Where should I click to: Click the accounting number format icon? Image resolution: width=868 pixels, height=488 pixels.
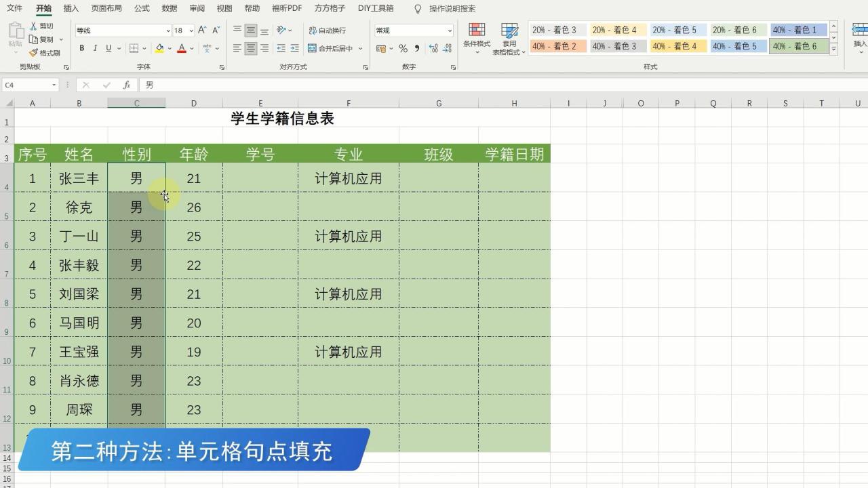tap(381, 48)
